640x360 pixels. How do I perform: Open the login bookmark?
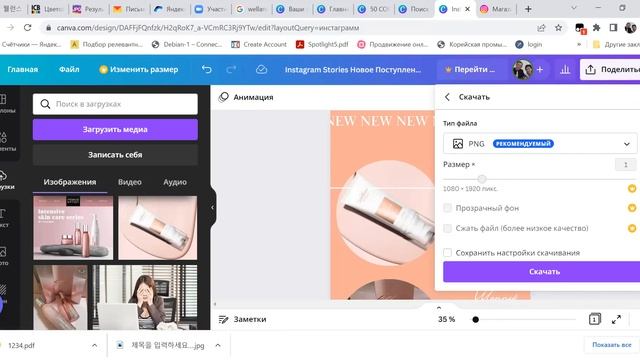[529, 44]
